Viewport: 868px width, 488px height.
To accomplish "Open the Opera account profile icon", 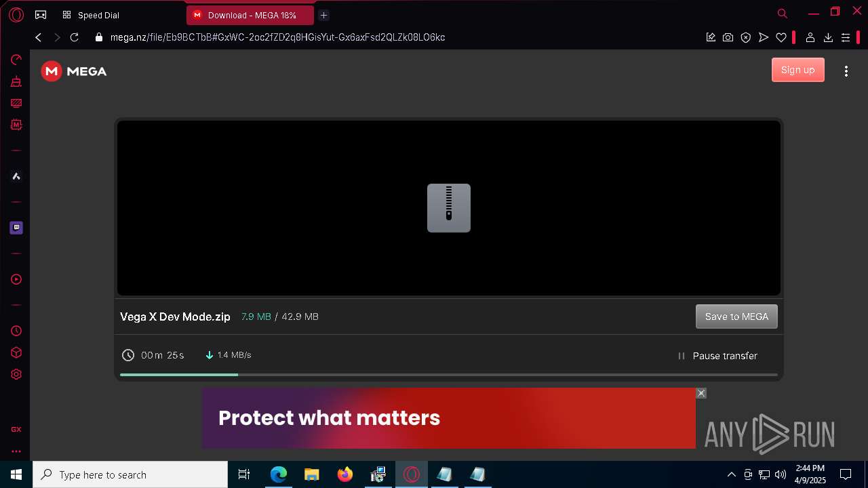I will 810,37.
